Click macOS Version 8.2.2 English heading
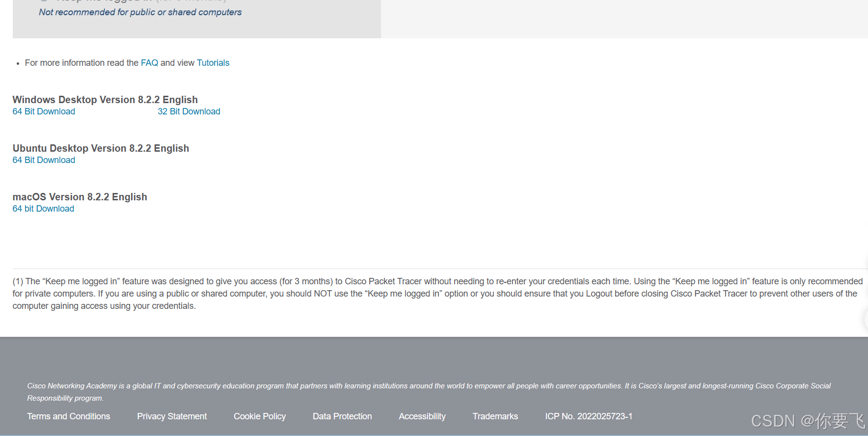The width and height of the screenshot is (868, 436). point(80,197)
